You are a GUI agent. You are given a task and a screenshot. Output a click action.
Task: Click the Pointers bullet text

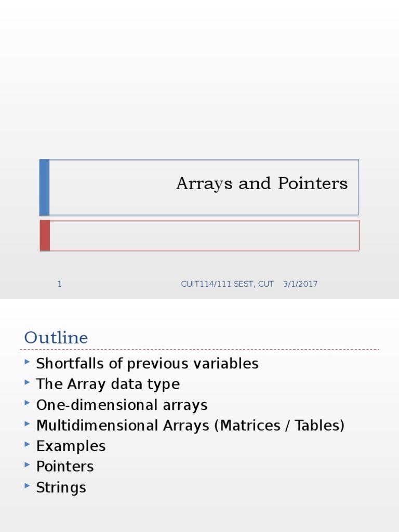click(x=65, y=467)
